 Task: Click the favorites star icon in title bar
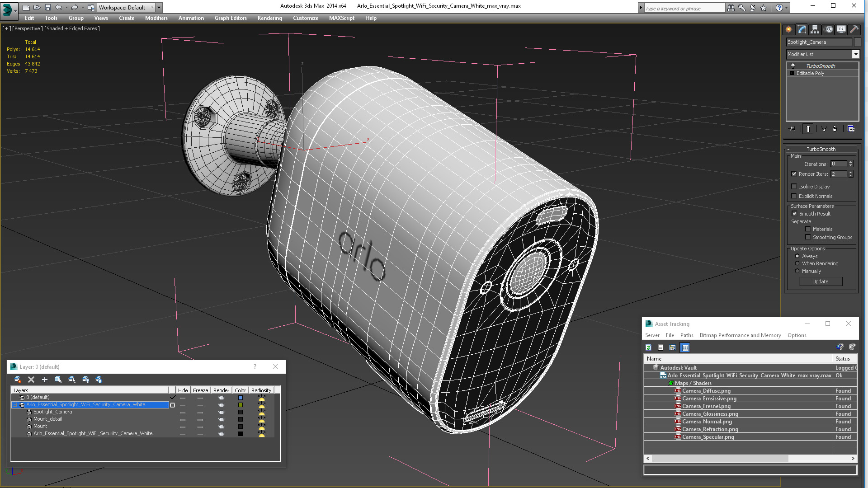click(764, 8)
